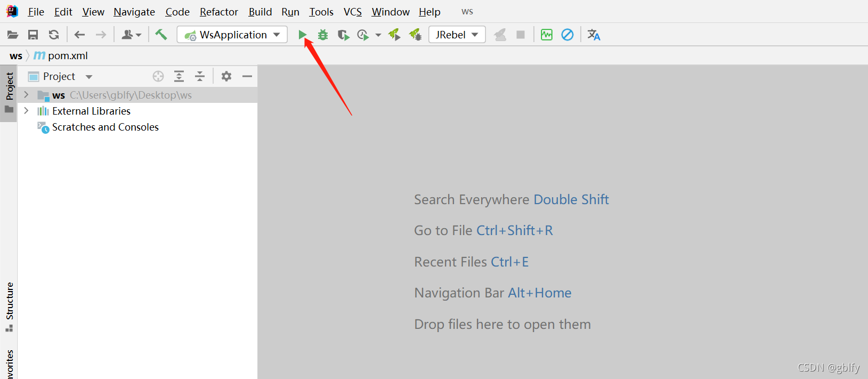Toggle the Structure side tool window tab
Image resolution: width=868 pixels, height=379 pixels.
[x=9, y=307]
